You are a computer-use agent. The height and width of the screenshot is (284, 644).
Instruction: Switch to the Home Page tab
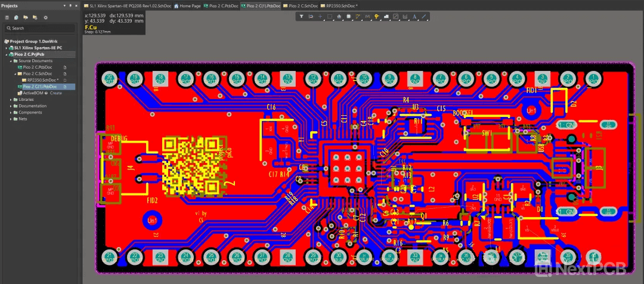(x=190, y=5)
